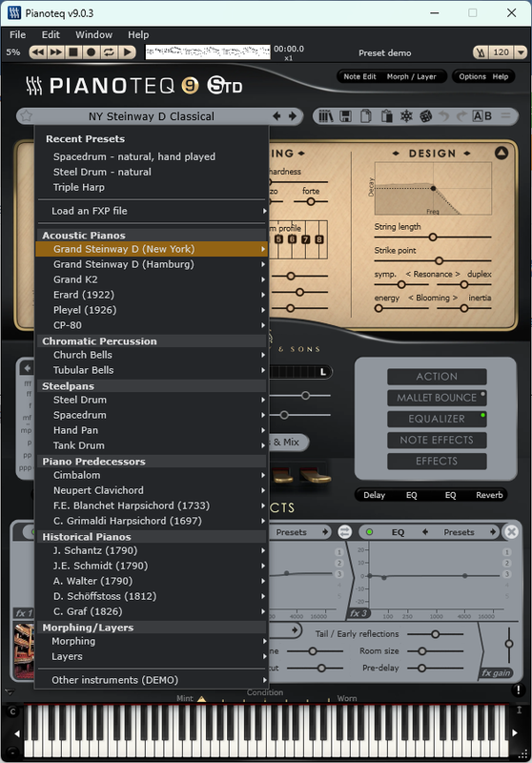Image resolution: width=532 pixels, height=763 pixels.
Task: Toggle the Reverb effect switch
Action: (489, 495)
